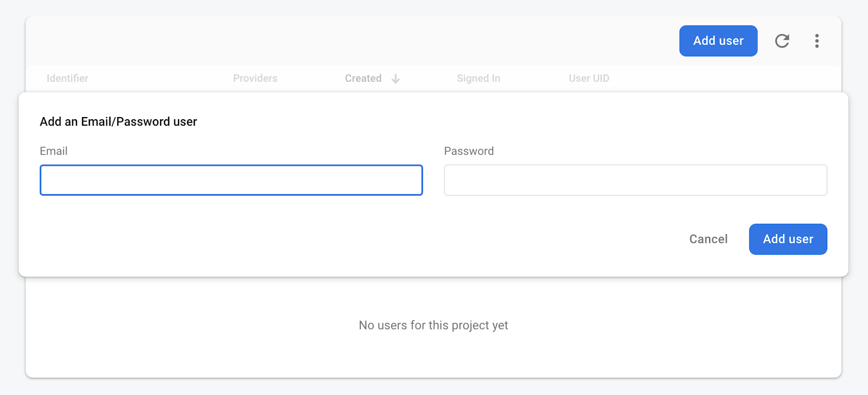Select the Providers column header
Viewport: 868px width, 395px height.
(x=255, y=79)
